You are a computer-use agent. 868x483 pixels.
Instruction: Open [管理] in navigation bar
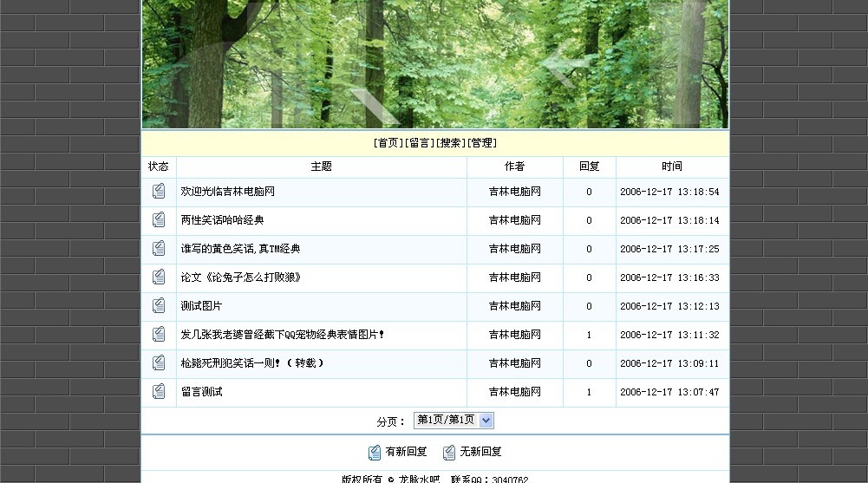click(x=481, y=143)
